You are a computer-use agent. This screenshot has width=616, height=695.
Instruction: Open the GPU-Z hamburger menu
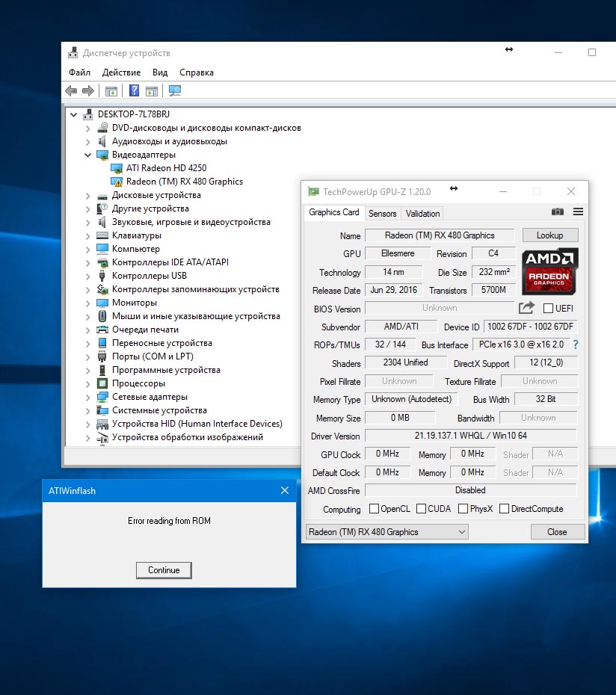578,212
